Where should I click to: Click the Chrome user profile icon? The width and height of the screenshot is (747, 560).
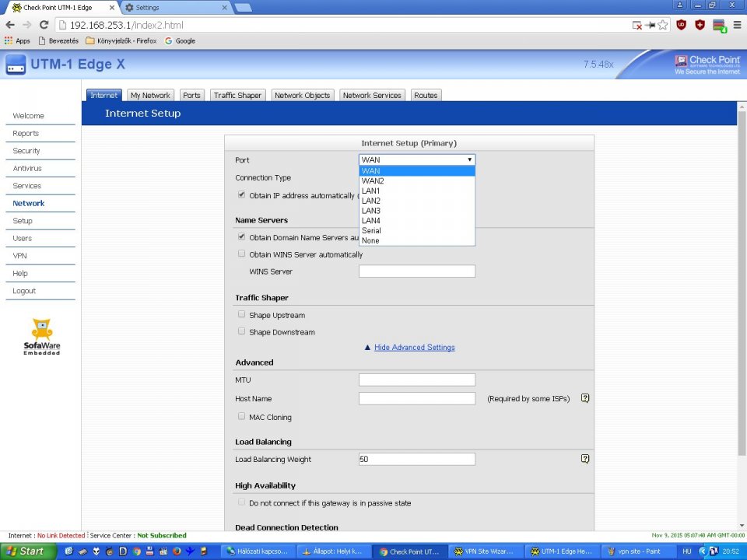coord(680,5)
